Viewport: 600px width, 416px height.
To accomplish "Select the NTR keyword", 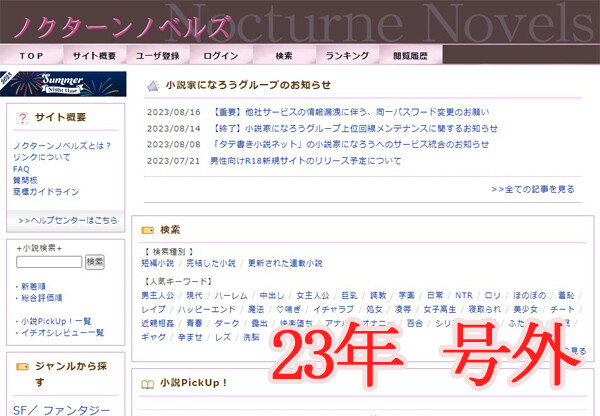I will pyautogui.click(x=464, y=295).
